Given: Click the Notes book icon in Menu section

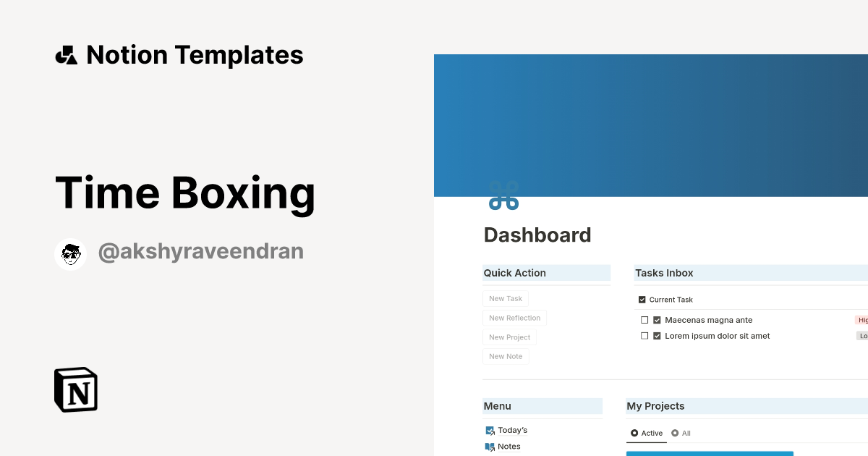Looking at the screenshot, I should 490,447.
